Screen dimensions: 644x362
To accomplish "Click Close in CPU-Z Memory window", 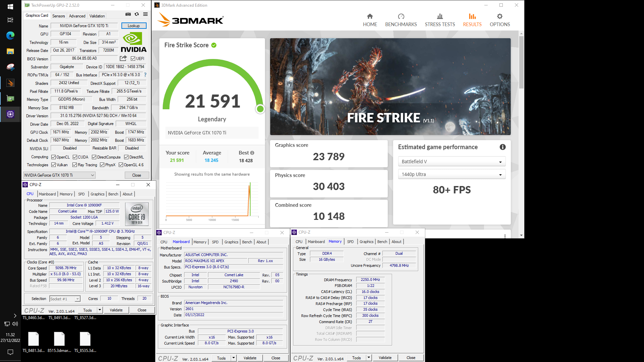I will (x=411, y=358).
